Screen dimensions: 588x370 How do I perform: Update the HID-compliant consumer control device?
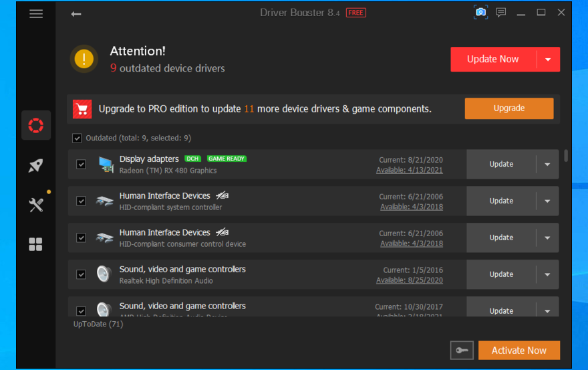pyautogui.click(x=501, y=238)
